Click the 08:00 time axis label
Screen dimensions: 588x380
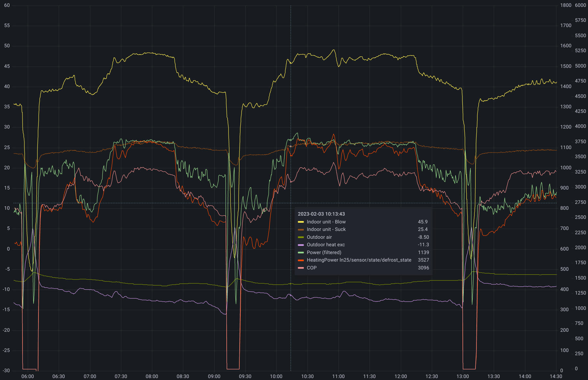click(152, 376)
